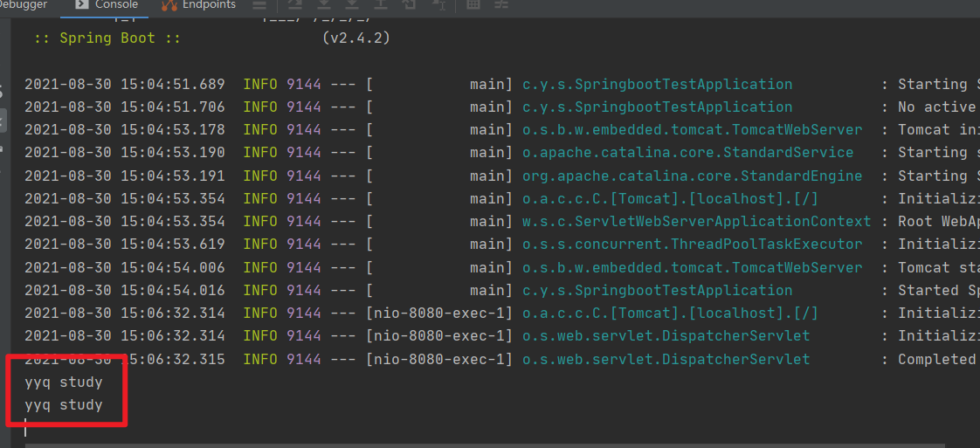Click the 'No active' log message

(x=937, y=107)
